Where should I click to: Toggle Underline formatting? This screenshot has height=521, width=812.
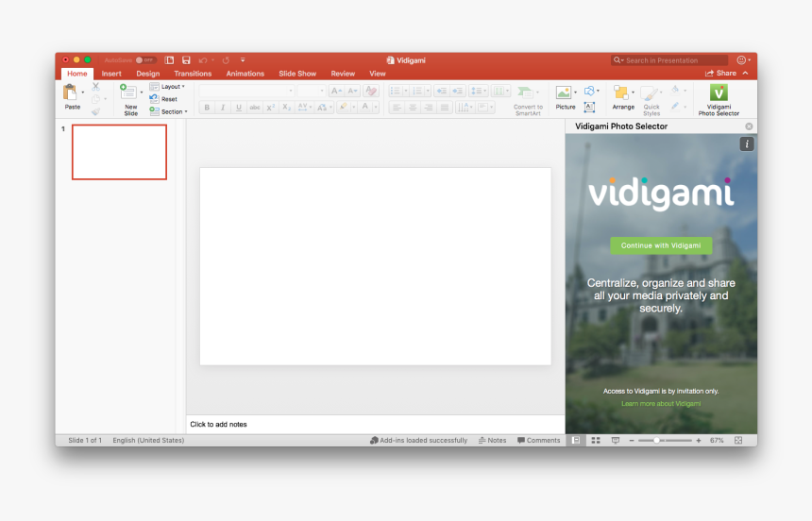[x=239, y=108]
